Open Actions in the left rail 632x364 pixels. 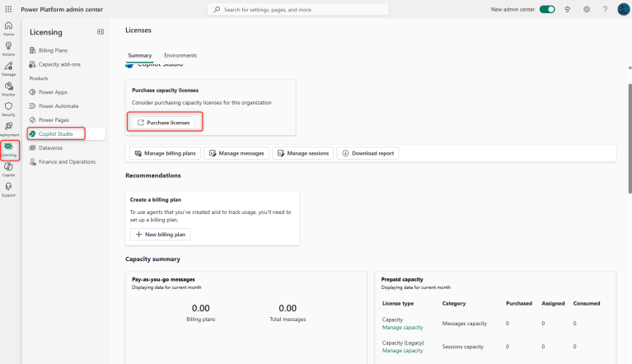point(8,49)
